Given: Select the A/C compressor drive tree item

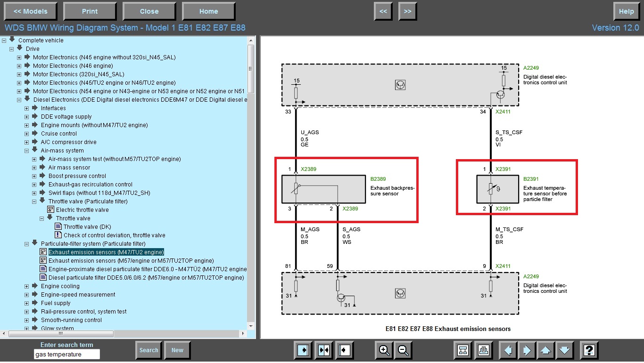Looking at the screenshot, I should coord(68,142).
